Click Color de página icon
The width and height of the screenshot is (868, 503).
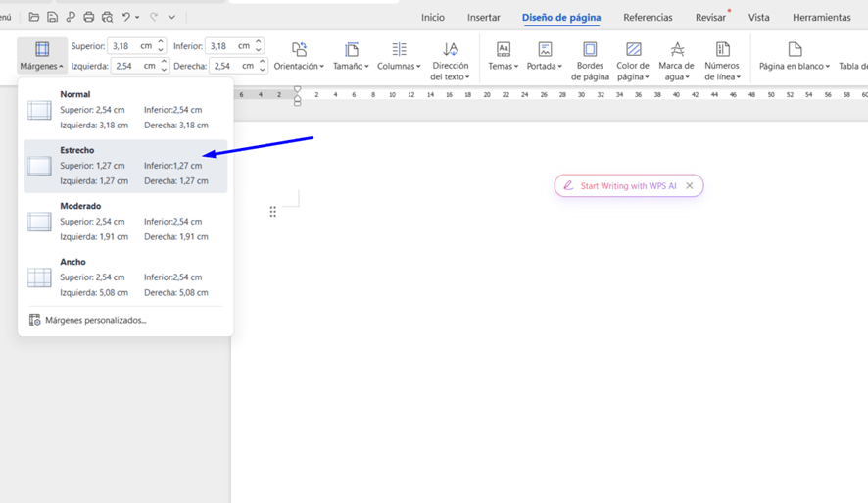(633, 50)
